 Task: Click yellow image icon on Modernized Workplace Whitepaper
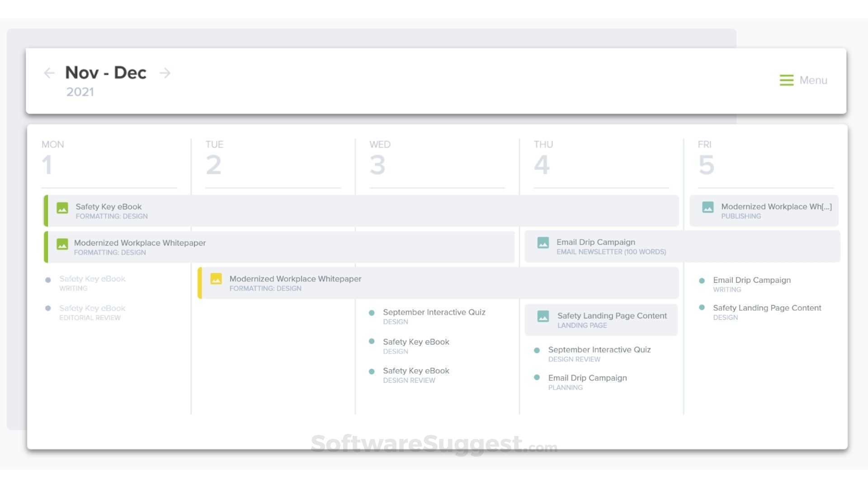point(216,279)
